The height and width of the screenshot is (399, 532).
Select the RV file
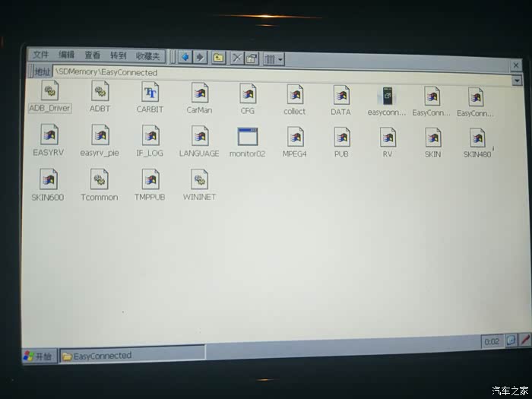(x=388, y=143)
